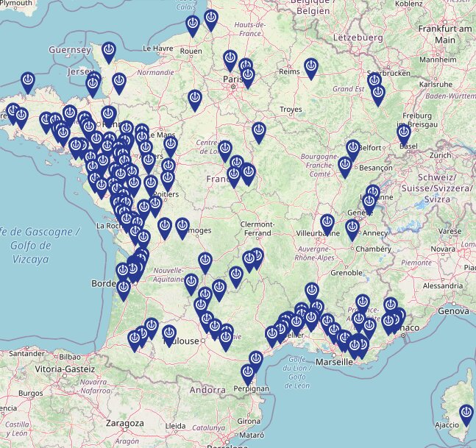This screenshot has width=476, height=448.
Task: Click the marker directly above Rouen
Action: click(193, 25)
